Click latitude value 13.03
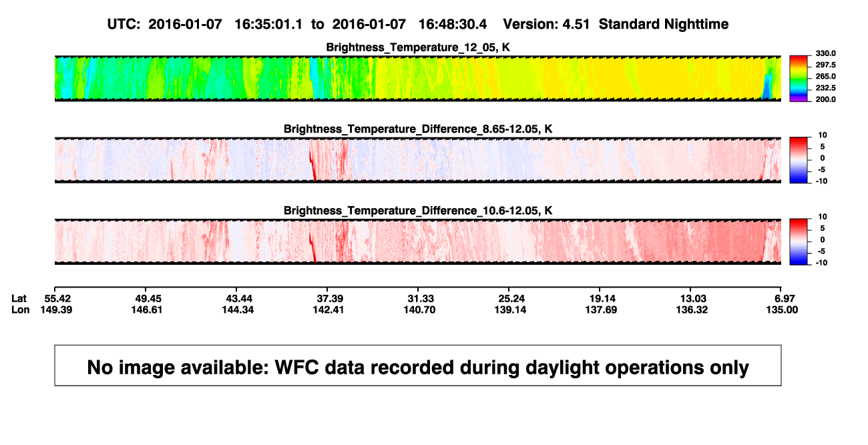 click(693, 298)
